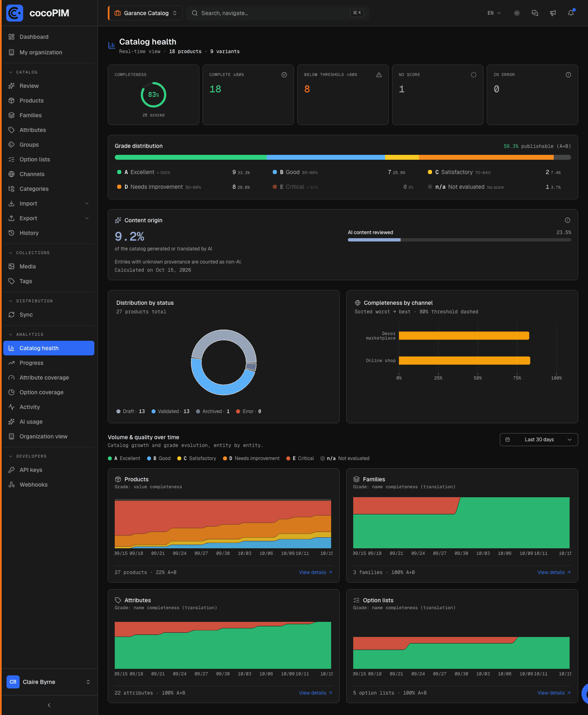Collapse the COLLECTIONS section
588x715 pixels.
[29, 253]
